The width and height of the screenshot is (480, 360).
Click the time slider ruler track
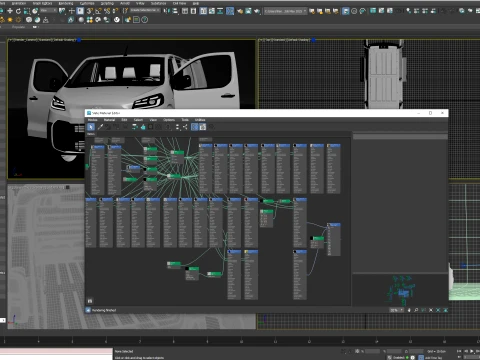point(240,341)
